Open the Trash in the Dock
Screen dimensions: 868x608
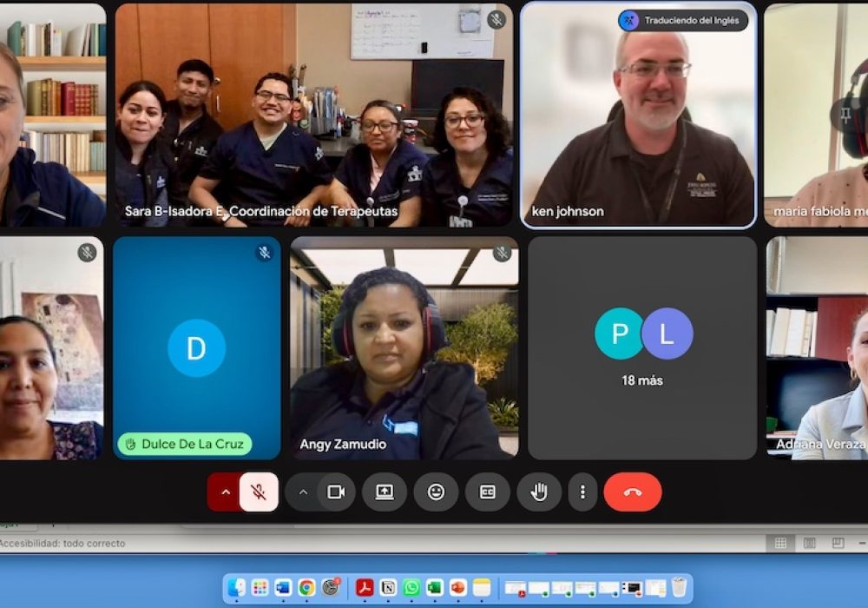[679, 587]
